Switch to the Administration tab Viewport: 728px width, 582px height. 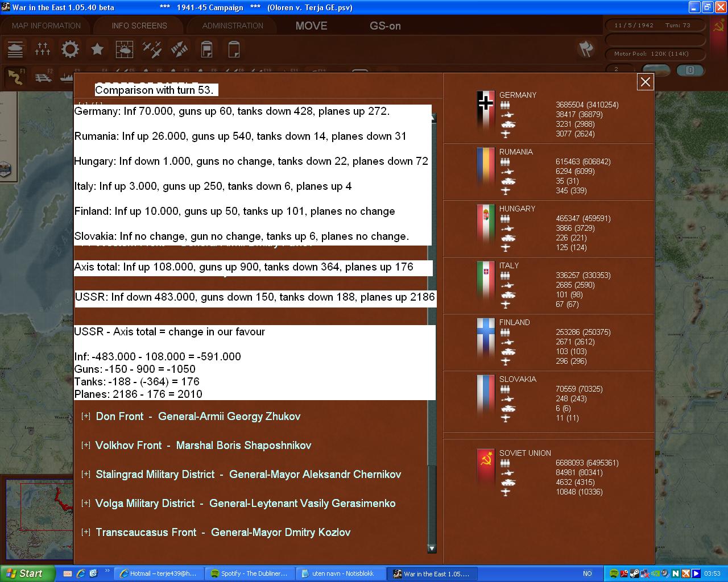[233, 26]
